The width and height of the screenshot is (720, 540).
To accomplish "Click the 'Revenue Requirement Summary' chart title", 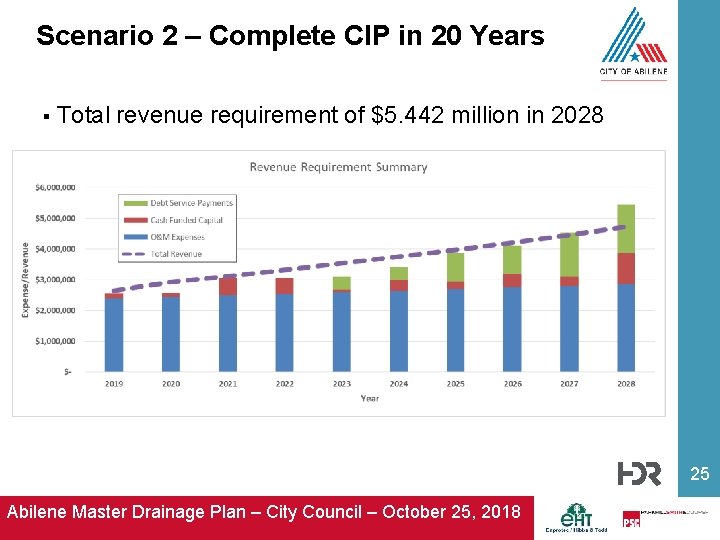I will (x=338, y=167).
